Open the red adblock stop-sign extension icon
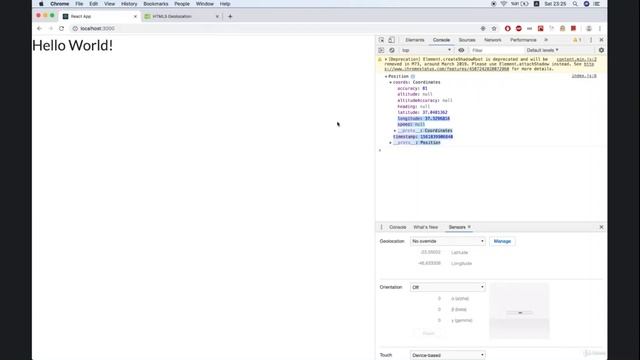640x360 pixels. click(519, 29)
